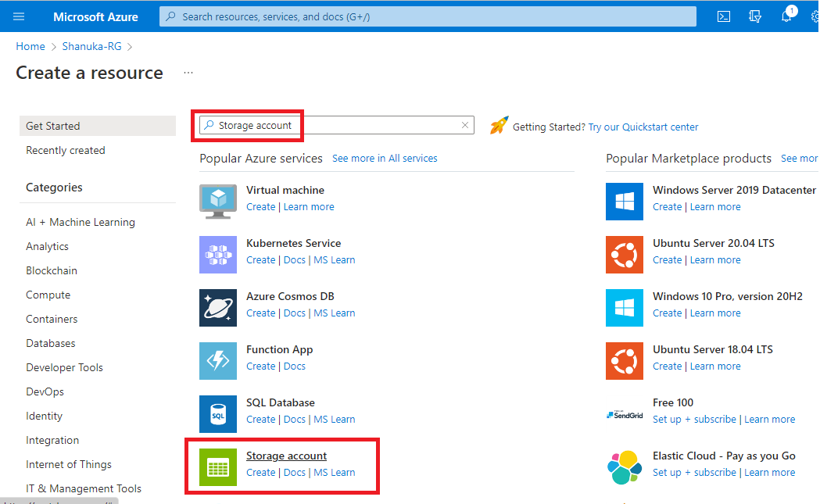820x504 pixels.
Task: Open the Containers category
Action: tap(52, 319)
